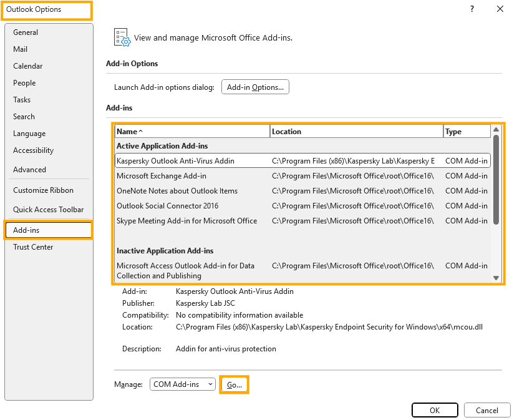Open the Manage COM Add-ins dropdown
The image size is (512, 420).
point(183,384)
